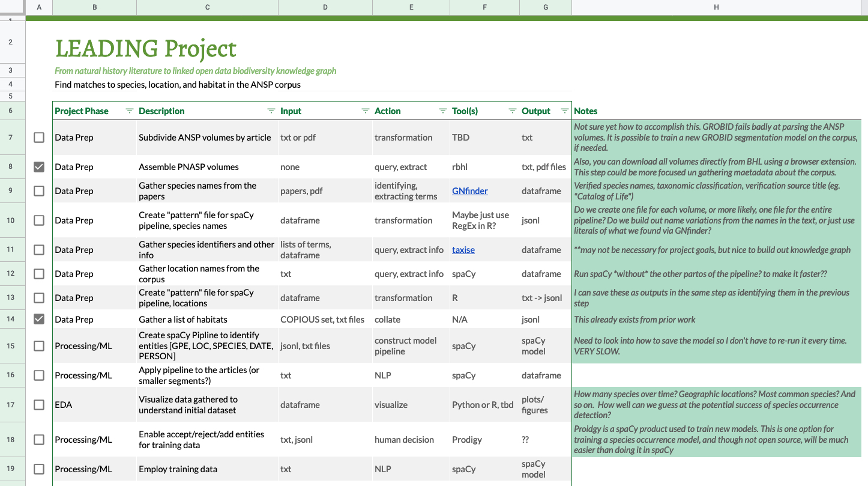Select column B header
The height and width of the screenshot is (486, 868).
(x=94, y=7)
